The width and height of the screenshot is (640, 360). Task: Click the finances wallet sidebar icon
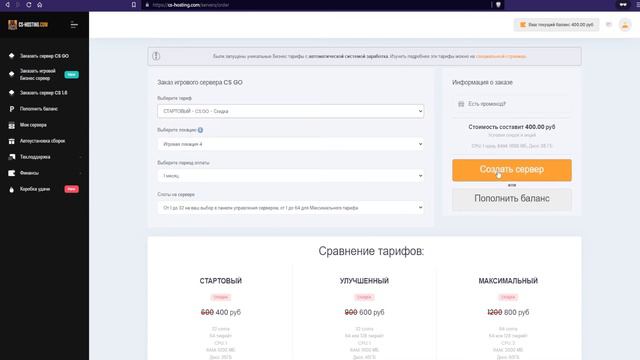11,173
